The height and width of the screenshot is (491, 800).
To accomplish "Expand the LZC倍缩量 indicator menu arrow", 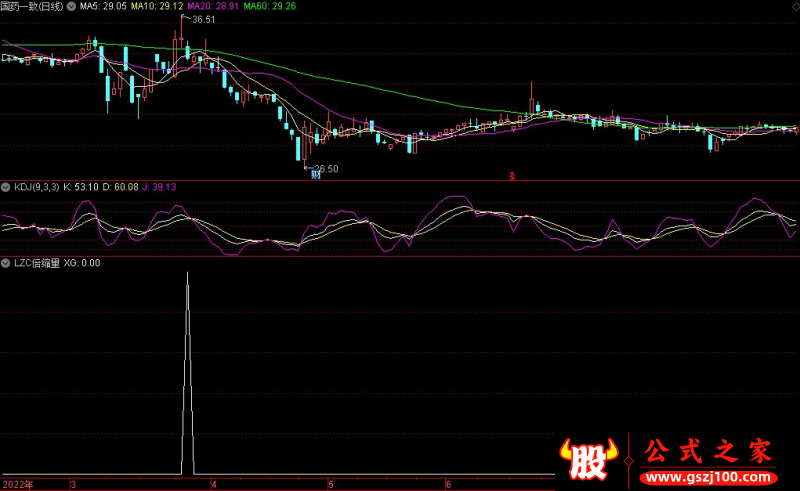I will click(x=5, y=263).
